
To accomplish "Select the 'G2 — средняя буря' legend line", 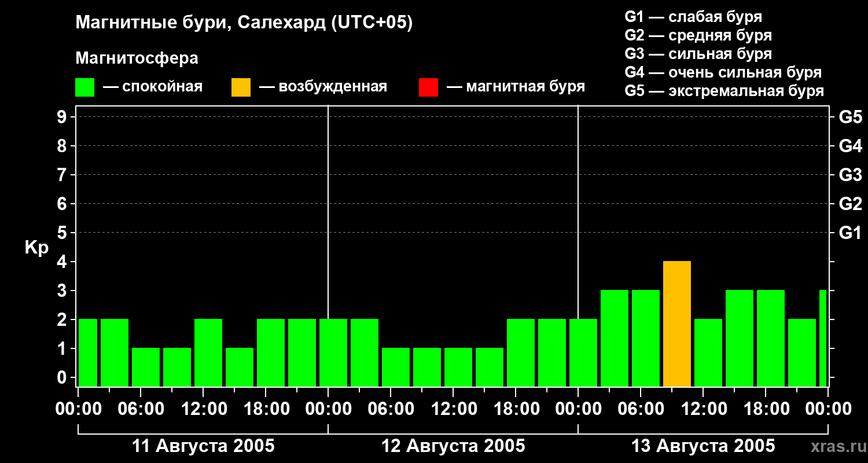I will click(x=698, y=35).
